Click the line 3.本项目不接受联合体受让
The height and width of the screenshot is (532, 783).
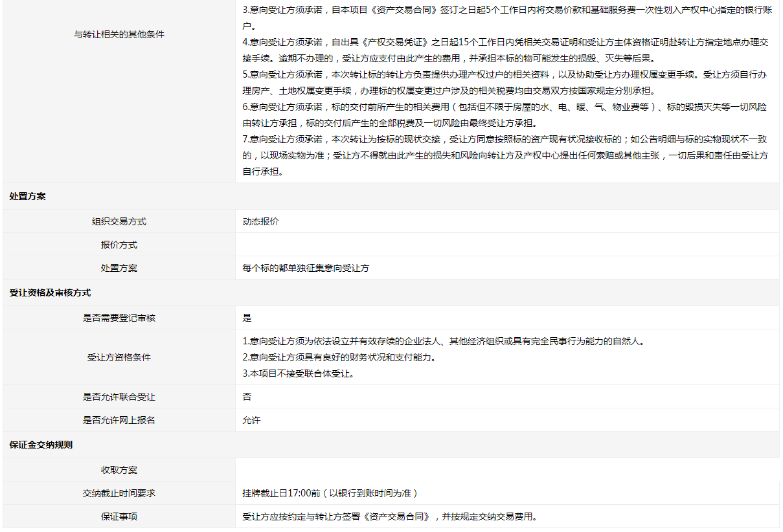[x=298, y=373]
